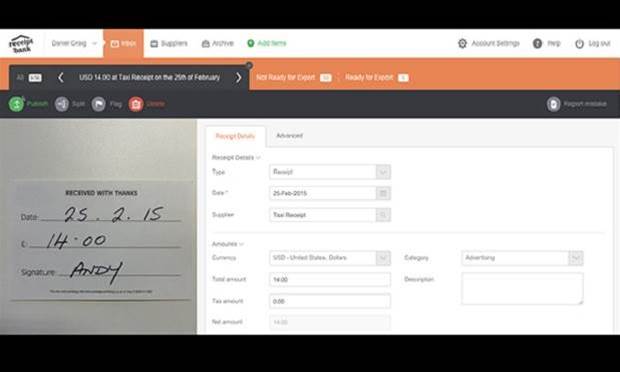The width and height of the screenshot is (620, 372).
Task: Collapse the Amounts section
Action: click(x=228, y=244)
